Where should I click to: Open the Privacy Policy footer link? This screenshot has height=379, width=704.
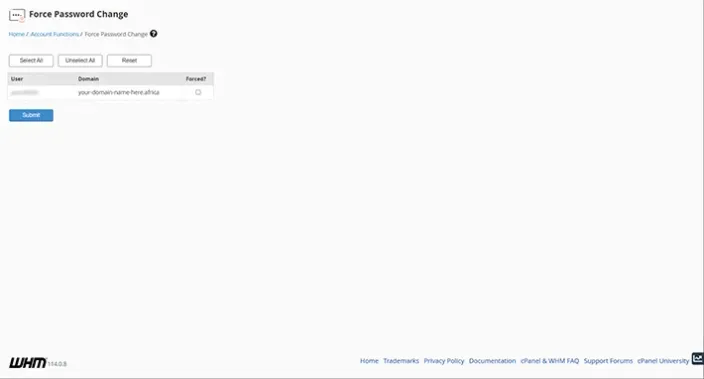(444, 361)
